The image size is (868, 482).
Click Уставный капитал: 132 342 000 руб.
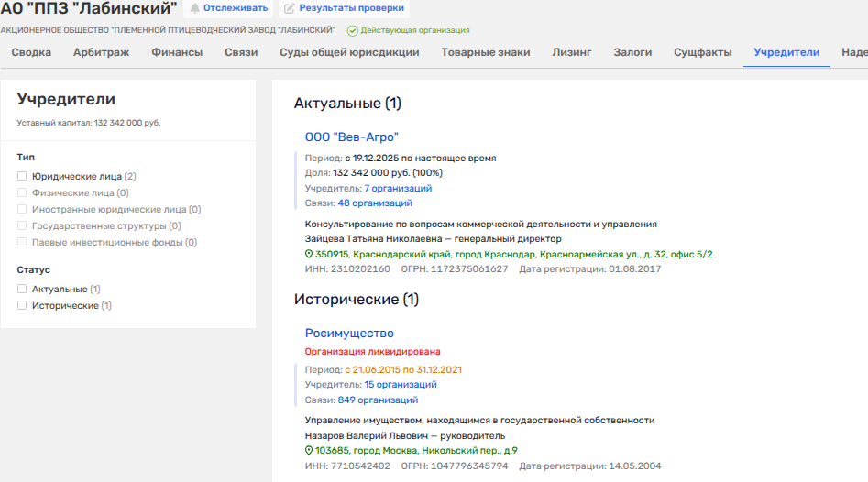pos(89,123)
